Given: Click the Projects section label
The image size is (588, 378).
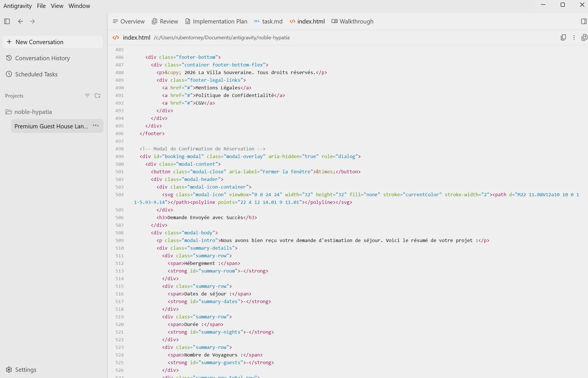Looking at the screenshot, I should [x=14, y=96].
